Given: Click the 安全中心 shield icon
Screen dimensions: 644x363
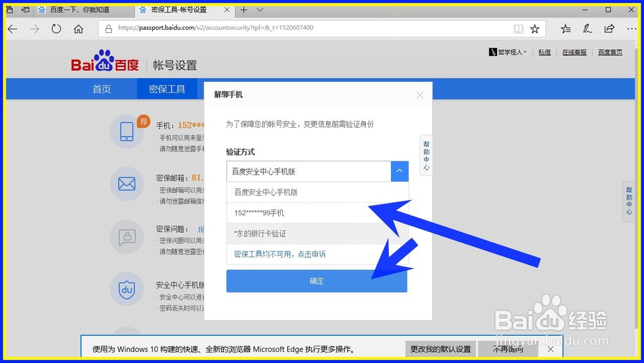Looking at the screenshot, I should pyautogui.click(x=126, y=289).
